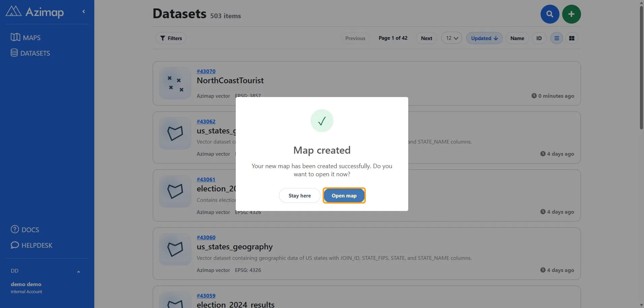644x308 pixels.
Task: Open the Filters panel
Action: pos(171,38)
